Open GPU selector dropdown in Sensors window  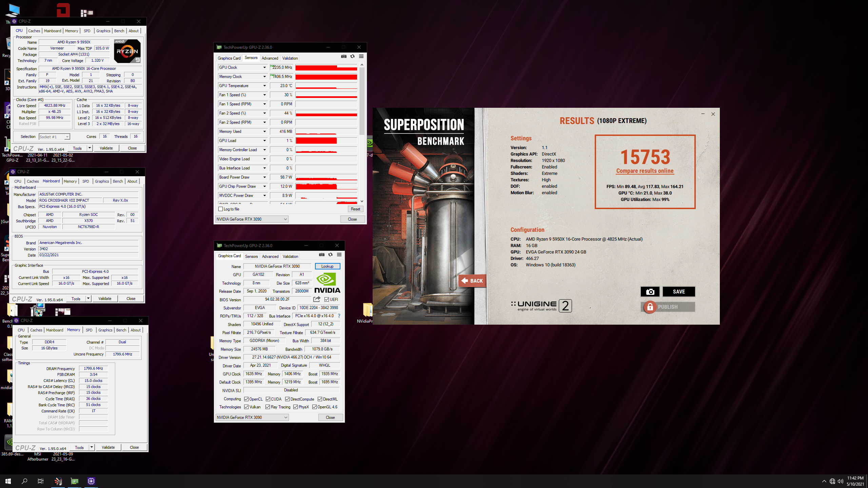coord(252,219)
